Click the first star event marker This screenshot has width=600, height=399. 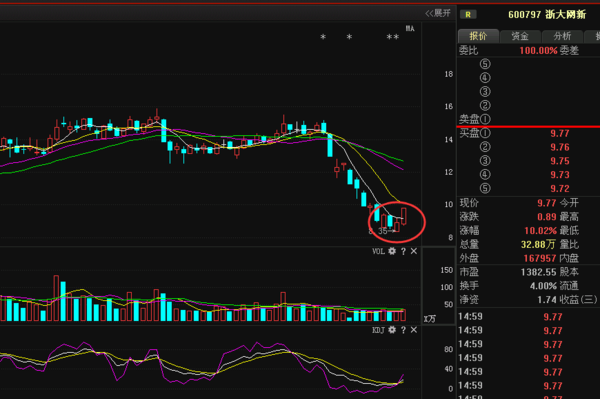(x=323, y=37)
